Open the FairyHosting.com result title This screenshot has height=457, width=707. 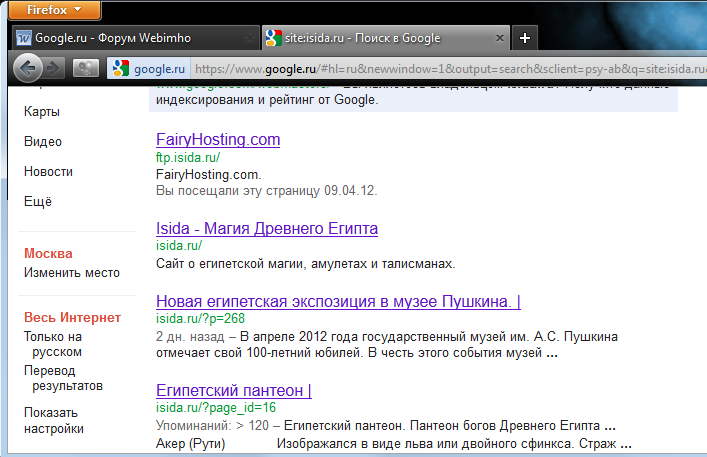coord(218,139)
